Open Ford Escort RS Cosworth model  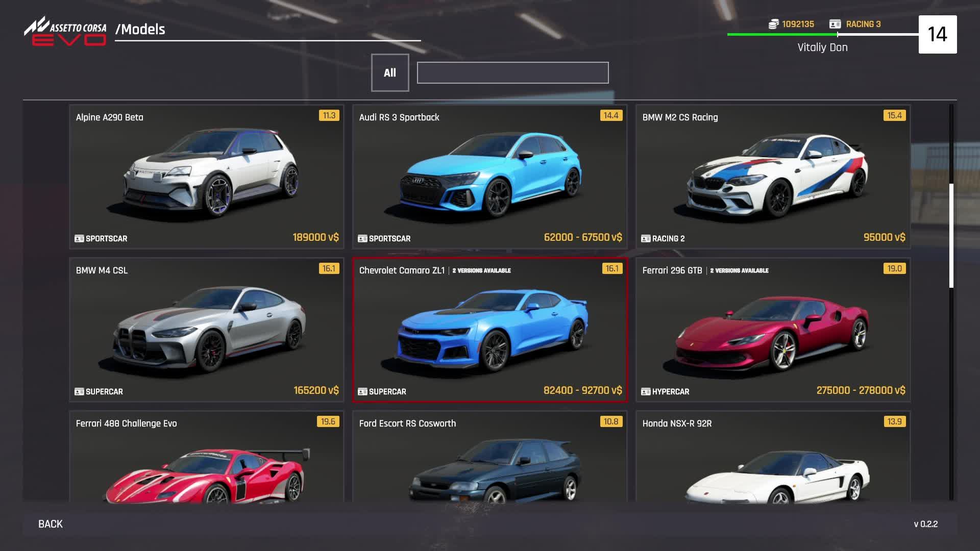(x=489, y=459)
